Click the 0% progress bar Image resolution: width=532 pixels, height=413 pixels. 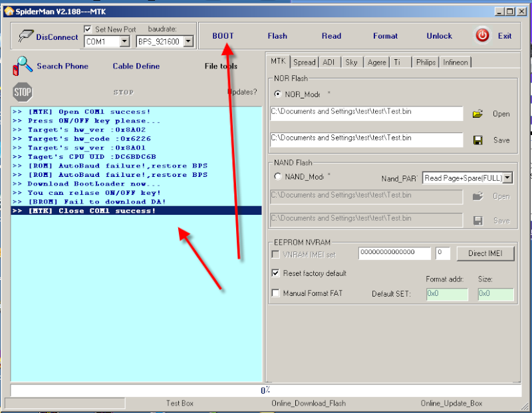click(x=265, y=390)
